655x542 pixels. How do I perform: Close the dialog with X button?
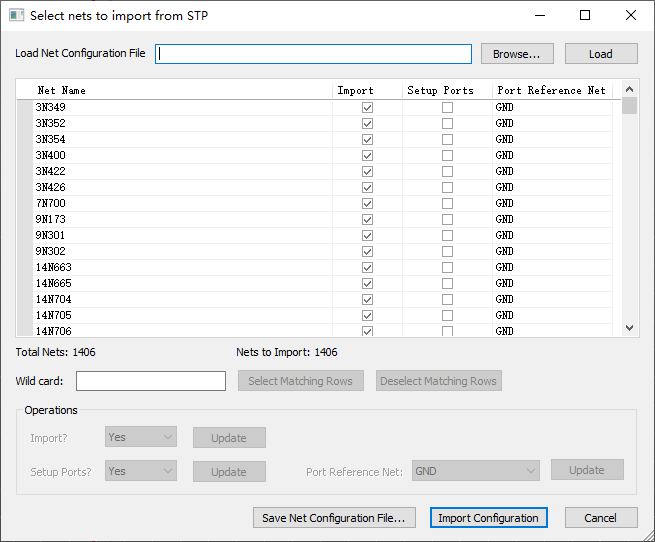click(x=631, y=15)
